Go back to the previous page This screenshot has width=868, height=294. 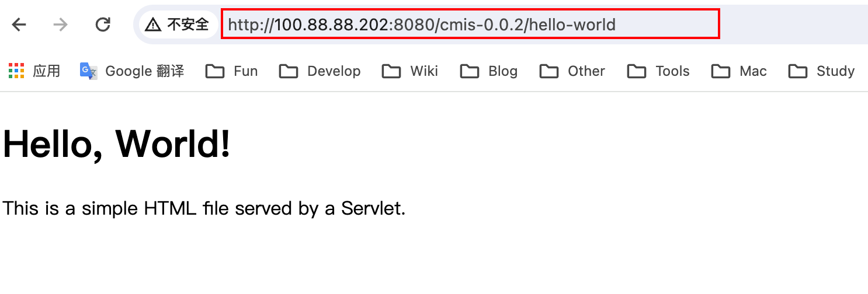[19, 24]
